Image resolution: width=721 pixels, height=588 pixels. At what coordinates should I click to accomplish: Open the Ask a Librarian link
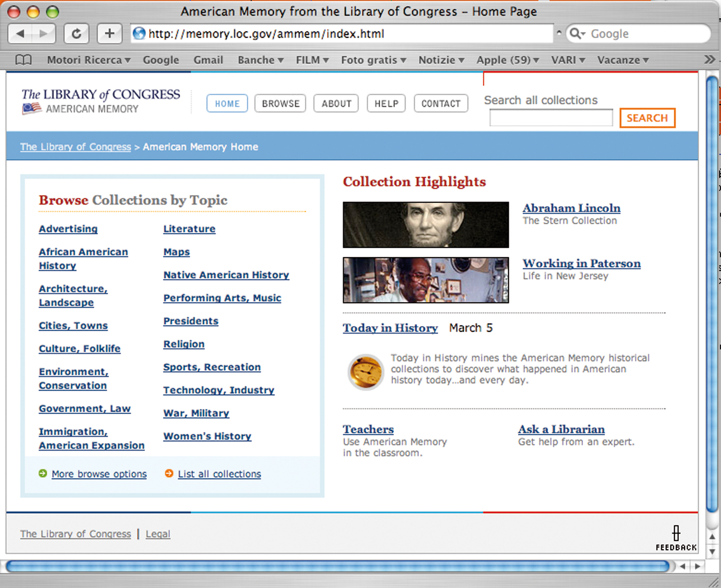pos(561,429)
